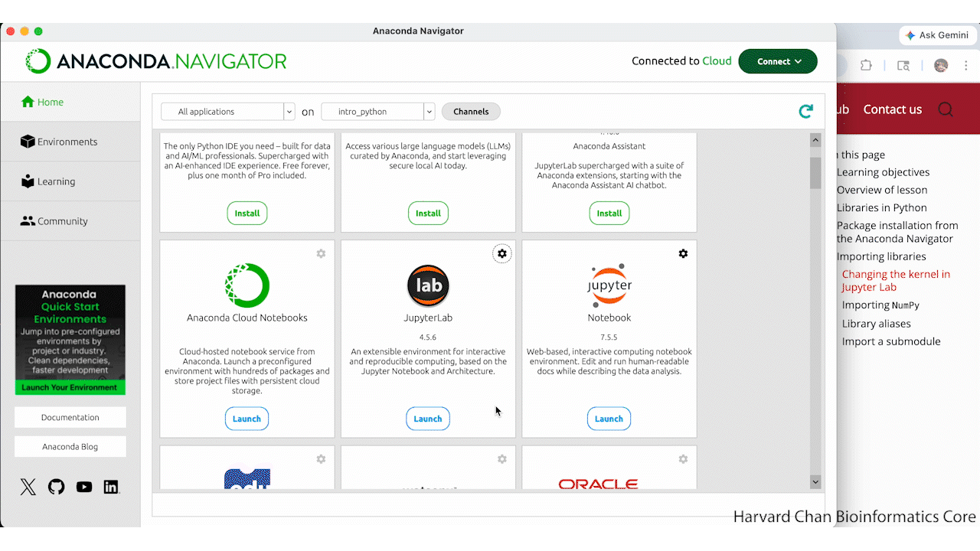
Task: Expand the intro_python environment dropdown
Action: (377, 112)
